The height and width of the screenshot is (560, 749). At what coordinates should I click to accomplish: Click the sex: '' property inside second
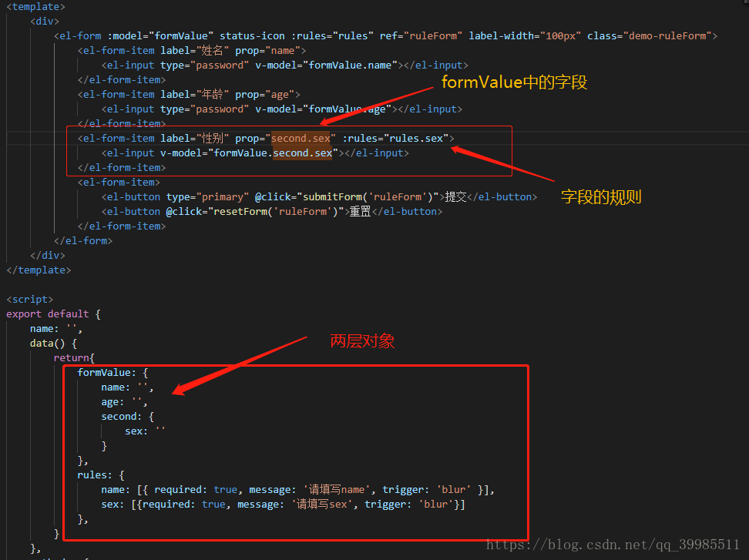145,431
